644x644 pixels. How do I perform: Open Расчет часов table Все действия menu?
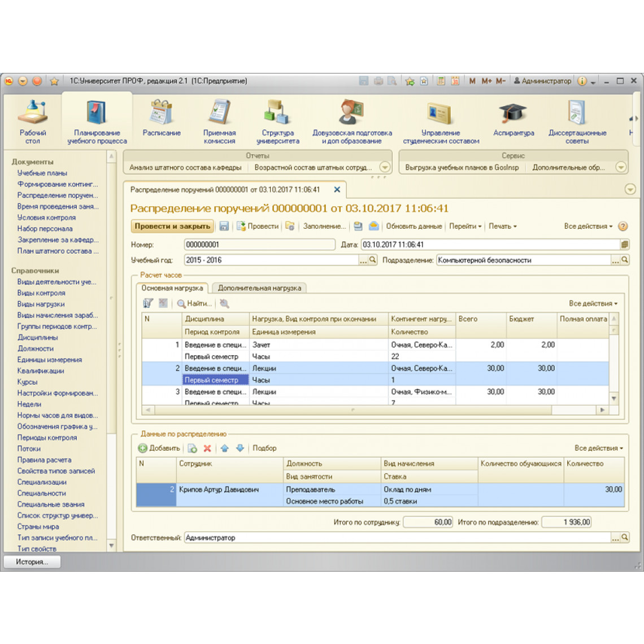pos(593,303)
